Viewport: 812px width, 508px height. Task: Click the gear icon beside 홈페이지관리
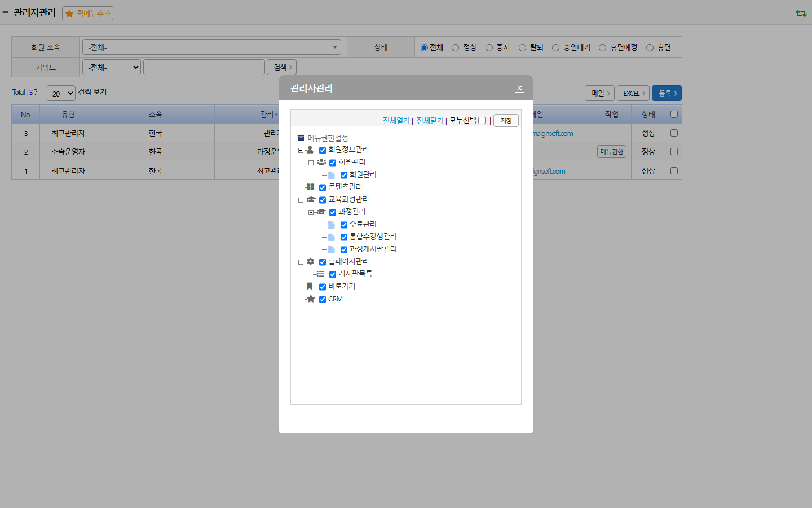(x=310, y=261)
